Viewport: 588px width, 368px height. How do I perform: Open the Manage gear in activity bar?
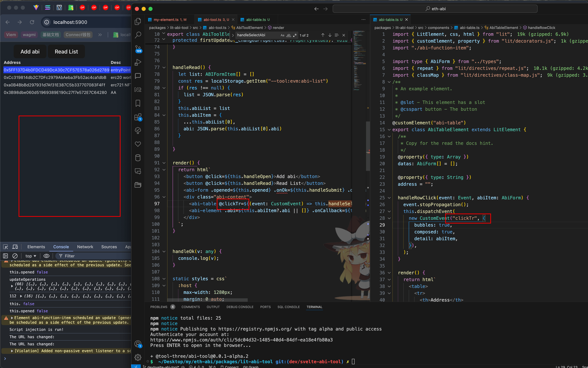138,357
